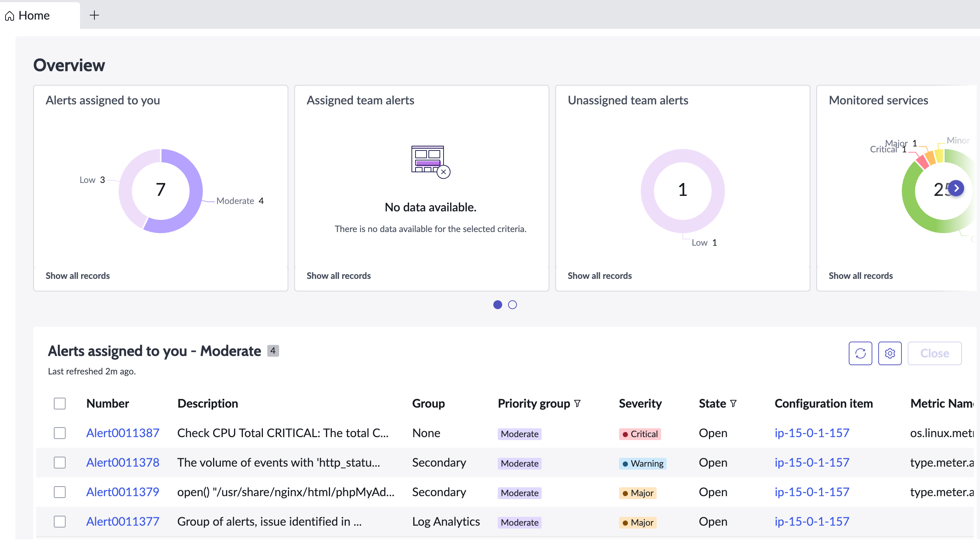Screen dimensions: 980x543
Task: Open a new tab with plus icon
Action: pos(94,15)
